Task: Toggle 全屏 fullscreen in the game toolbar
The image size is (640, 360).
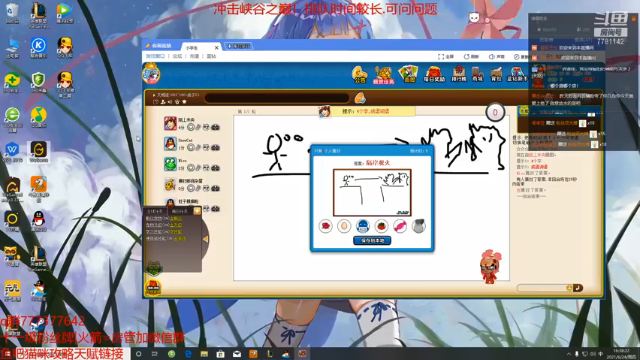Action: coord(446,57)
